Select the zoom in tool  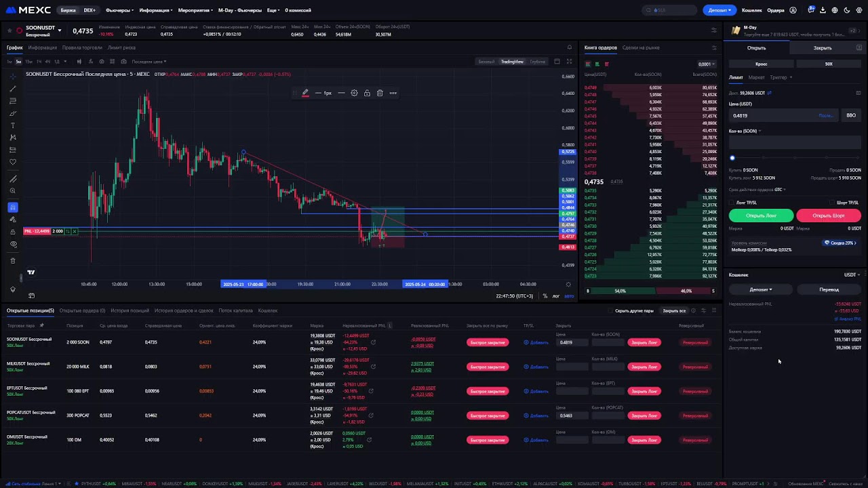13,191
